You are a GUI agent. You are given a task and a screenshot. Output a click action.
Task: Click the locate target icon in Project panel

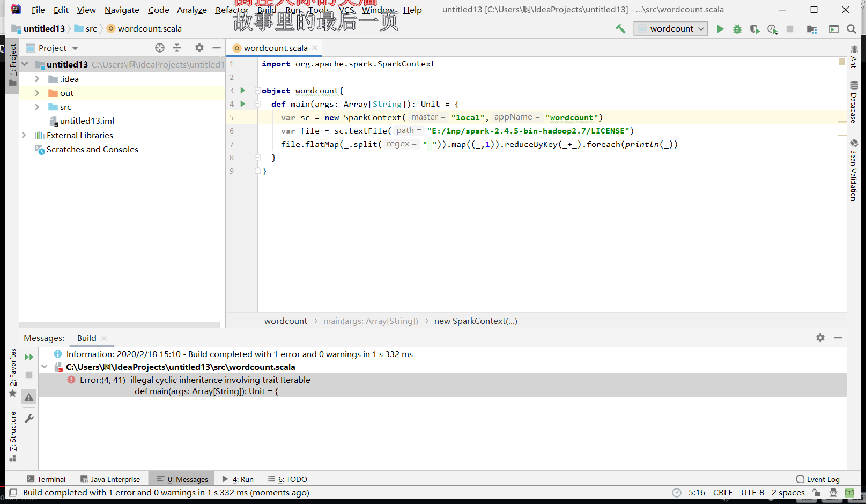(160, 48)
